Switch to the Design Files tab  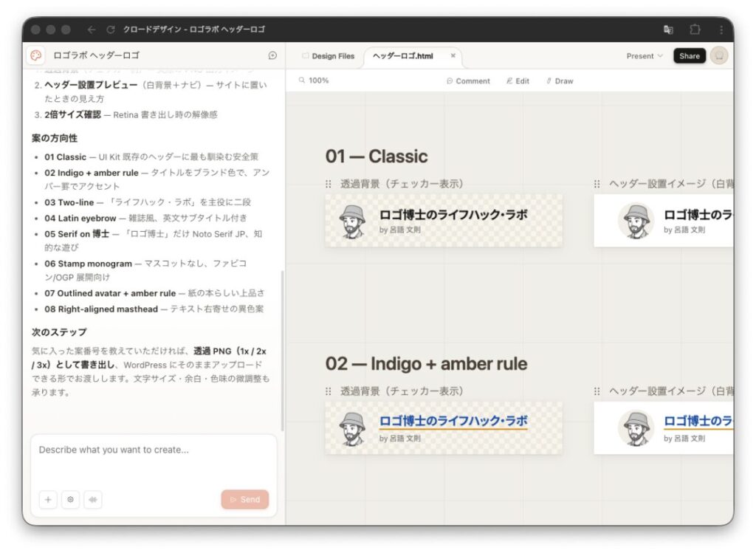pyautogui.click(x=328, y=56)
